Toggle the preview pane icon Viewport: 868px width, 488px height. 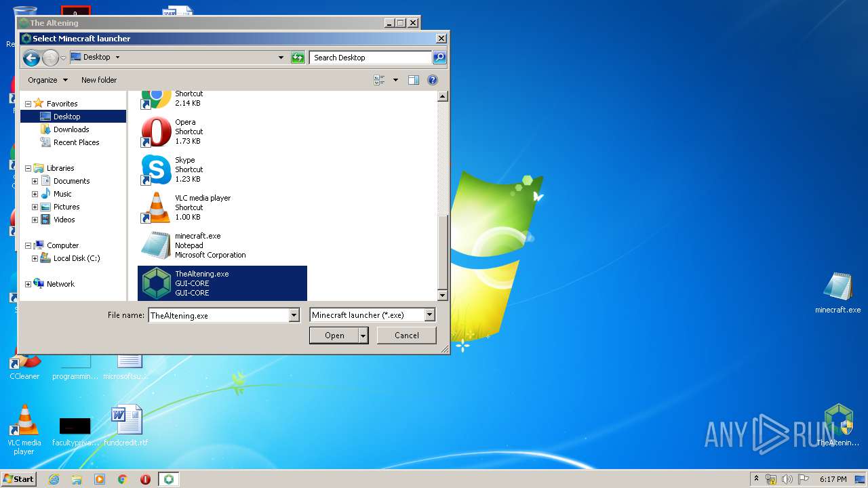coord(414,80)
